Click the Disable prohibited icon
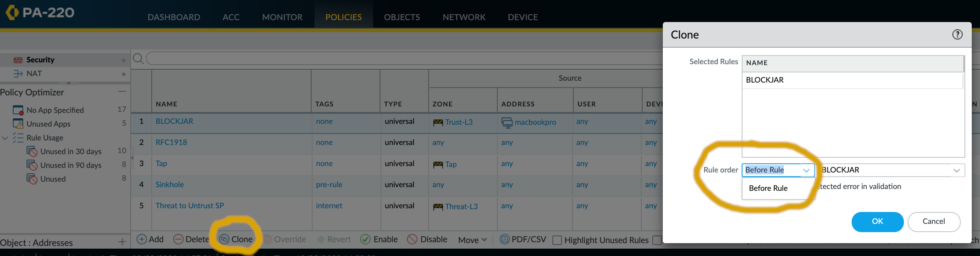 point(412,239)
